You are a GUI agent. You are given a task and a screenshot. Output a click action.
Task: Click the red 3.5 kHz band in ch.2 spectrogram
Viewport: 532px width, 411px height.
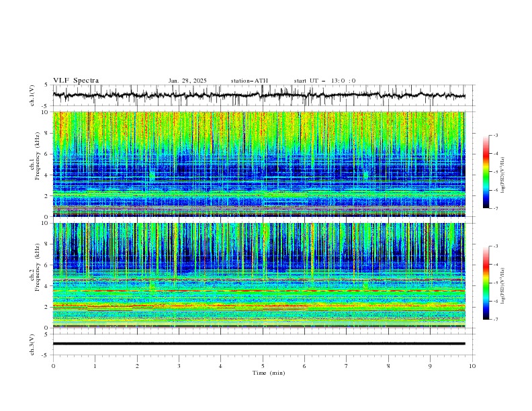pyautogui.click(x=259, y=291)
